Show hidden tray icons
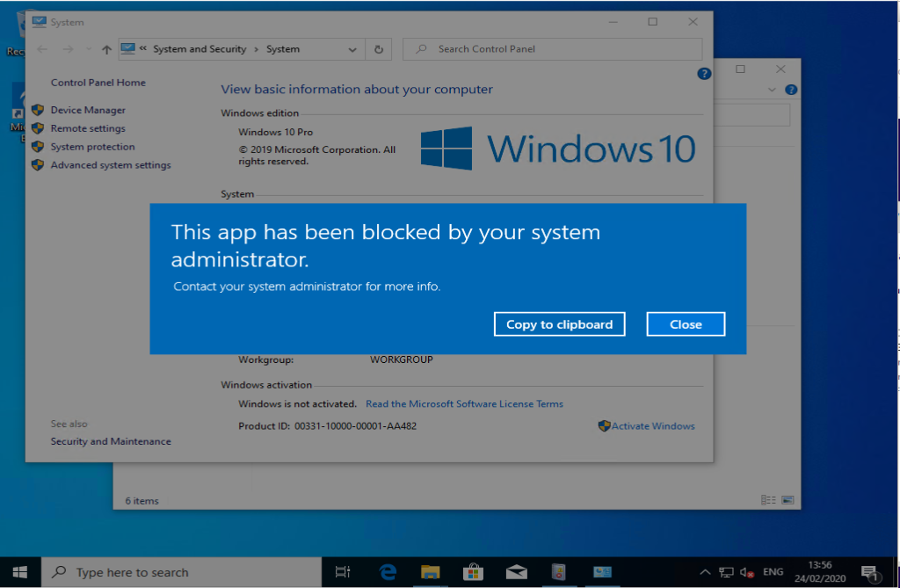Screen dimensions: 900x588 [x=706, y=572]
